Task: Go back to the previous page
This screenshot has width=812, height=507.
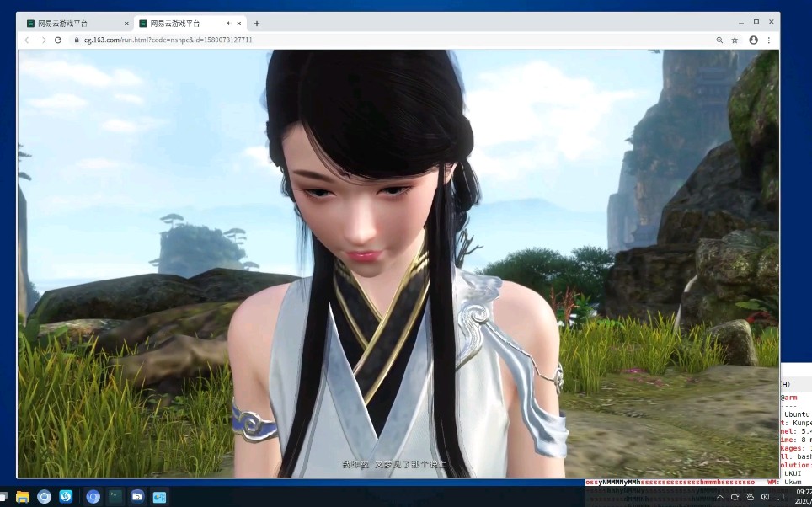Action: point(28,40)
